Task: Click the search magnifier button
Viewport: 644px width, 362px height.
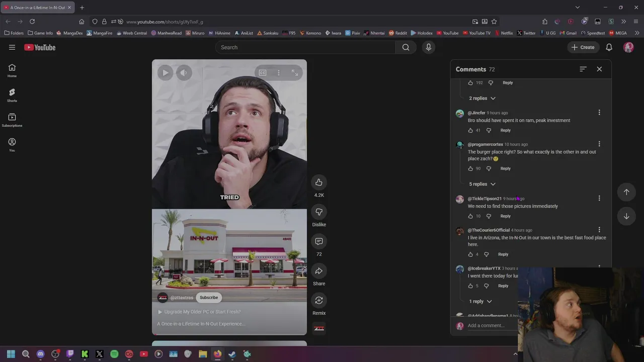Action: [x=406, y=47]
